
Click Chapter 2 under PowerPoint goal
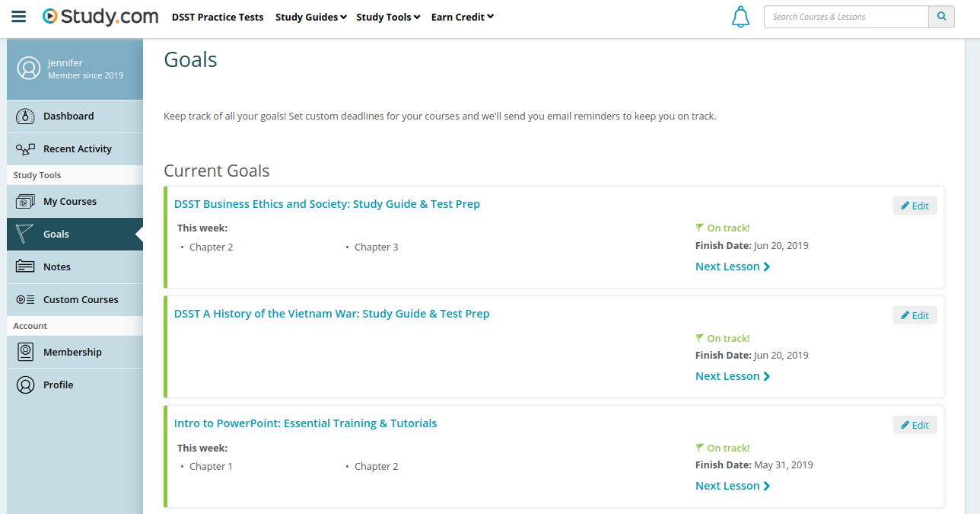tap(377, 467)
